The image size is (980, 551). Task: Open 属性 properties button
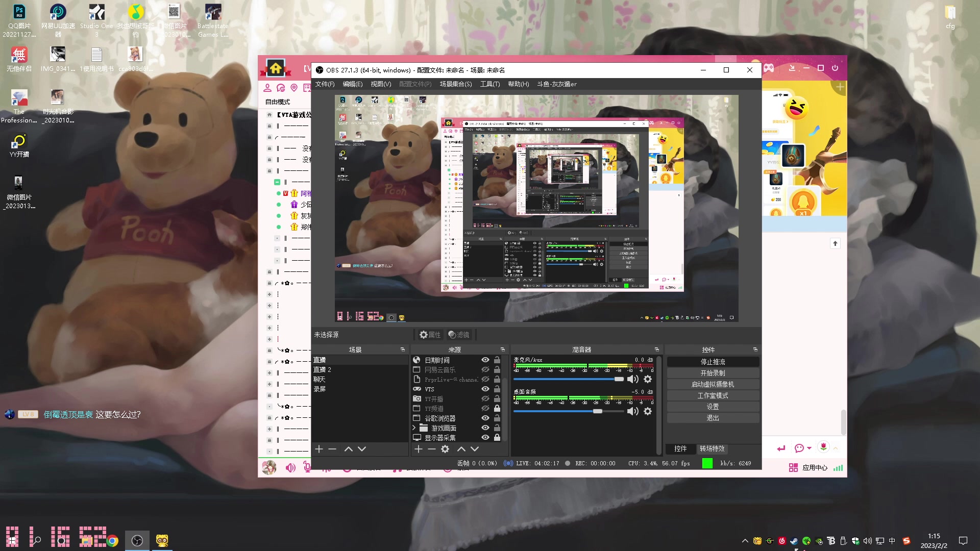(x=430, y=335)
